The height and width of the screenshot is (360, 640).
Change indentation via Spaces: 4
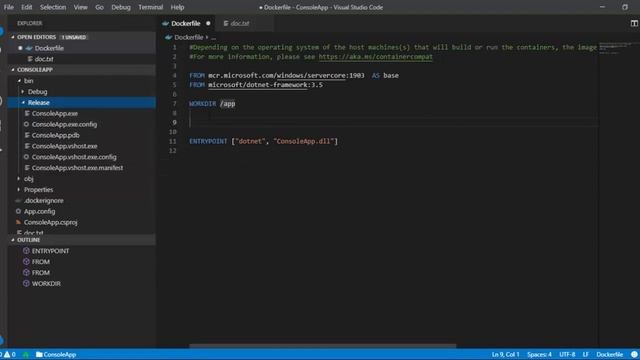539,354
